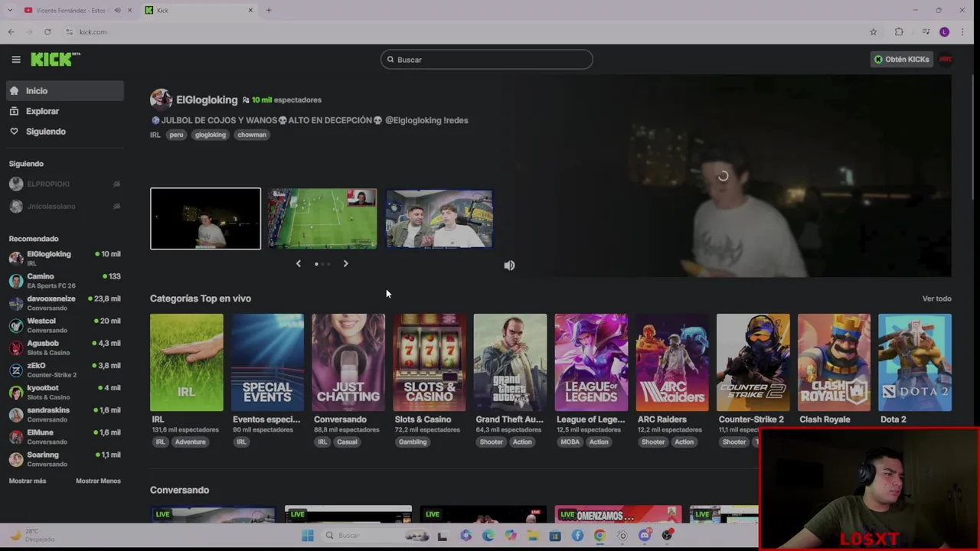Focus the Buscar search field
The image size is (980, 551).
coord(487,60)
